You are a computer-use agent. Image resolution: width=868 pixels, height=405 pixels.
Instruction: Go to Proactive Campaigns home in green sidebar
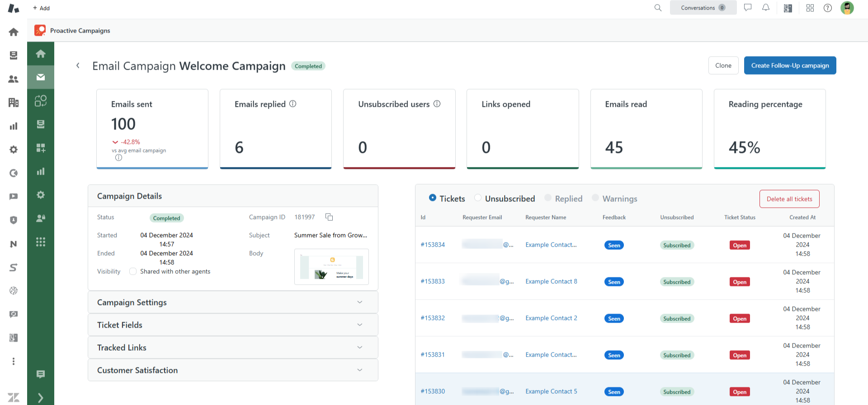click(41, 54)
